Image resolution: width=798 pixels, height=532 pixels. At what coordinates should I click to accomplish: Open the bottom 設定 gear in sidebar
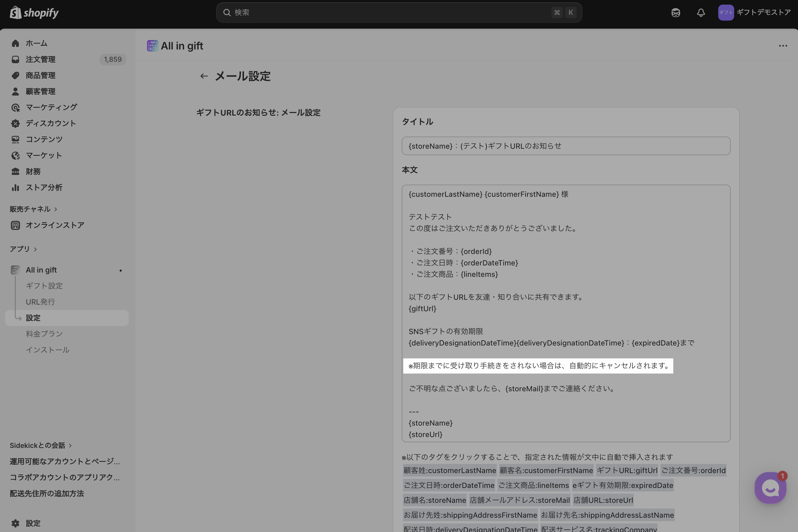point(15,523)
